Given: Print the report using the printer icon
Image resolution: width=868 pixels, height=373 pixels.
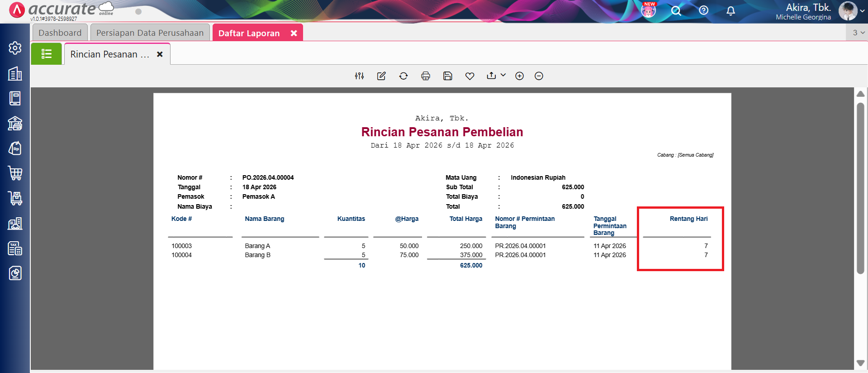Looking at the screenshot, I should 426,76.
